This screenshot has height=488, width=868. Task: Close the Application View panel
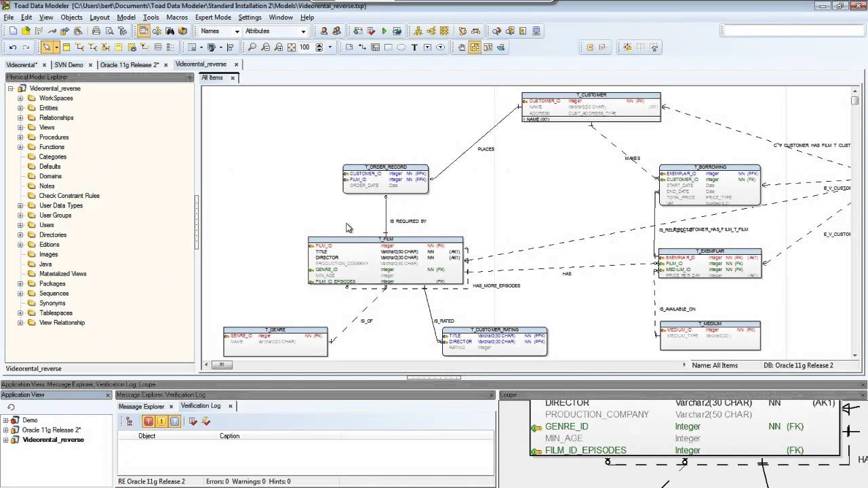[107, 395]
